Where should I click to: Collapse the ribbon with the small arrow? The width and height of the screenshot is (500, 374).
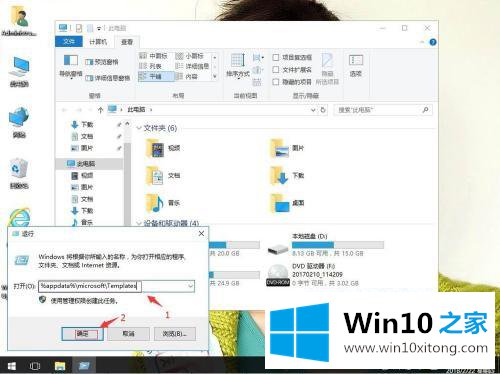(x=422, y=42)
